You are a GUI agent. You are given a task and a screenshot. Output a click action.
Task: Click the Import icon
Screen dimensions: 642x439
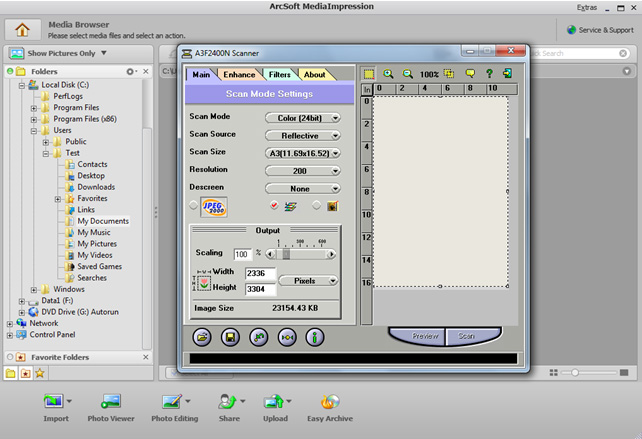click(54, 401)
